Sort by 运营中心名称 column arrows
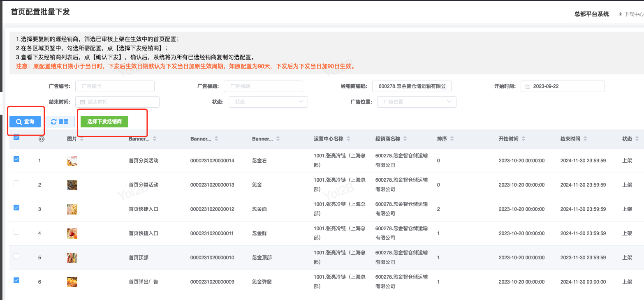 [348, 139]
